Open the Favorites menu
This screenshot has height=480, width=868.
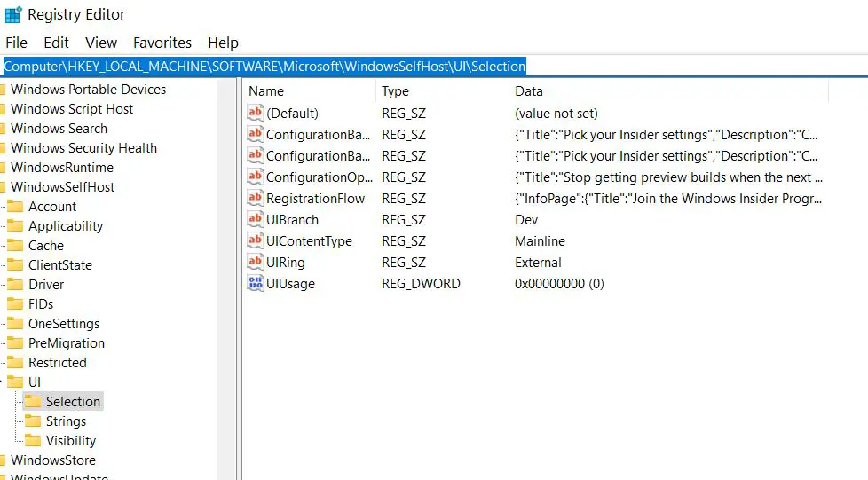pos(162,43)
